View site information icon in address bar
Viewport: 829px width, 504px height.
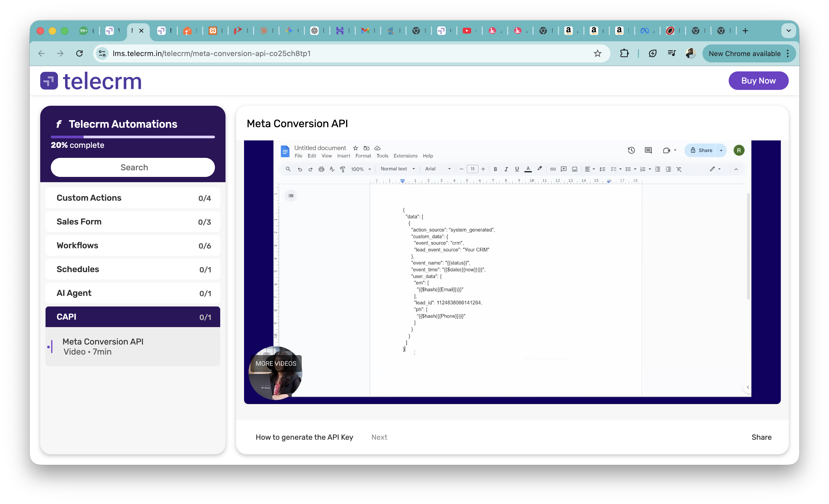tap(102, 53)
